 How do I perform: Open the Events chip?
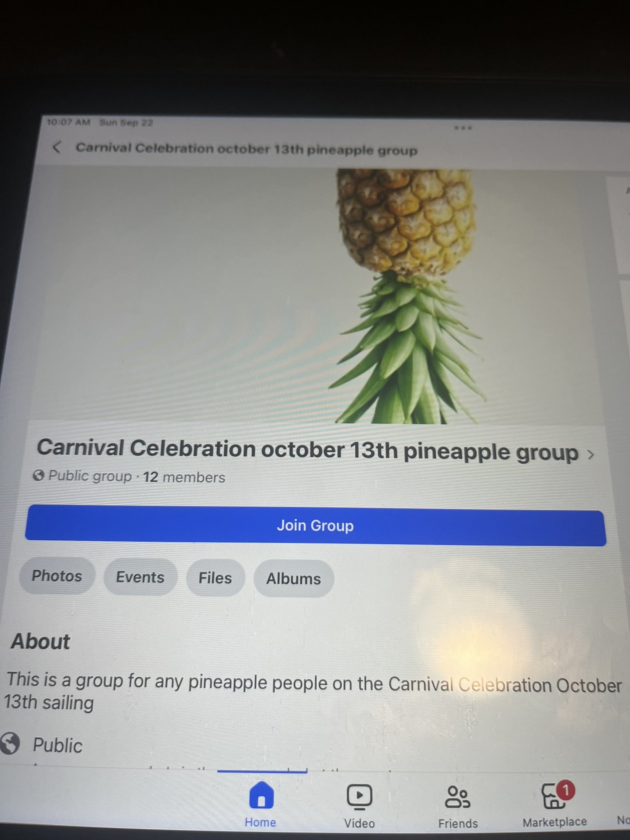[140, 577]
